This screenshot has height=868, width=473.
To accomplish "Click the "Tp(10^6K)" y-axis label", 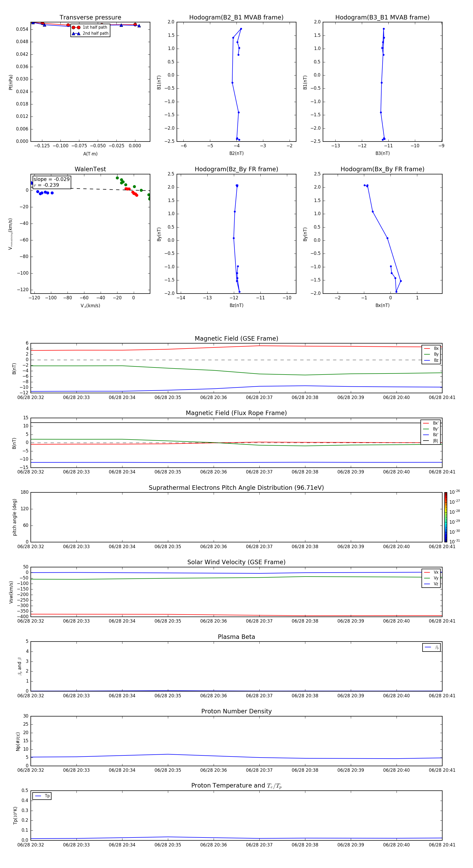I will tap(15, 815).
